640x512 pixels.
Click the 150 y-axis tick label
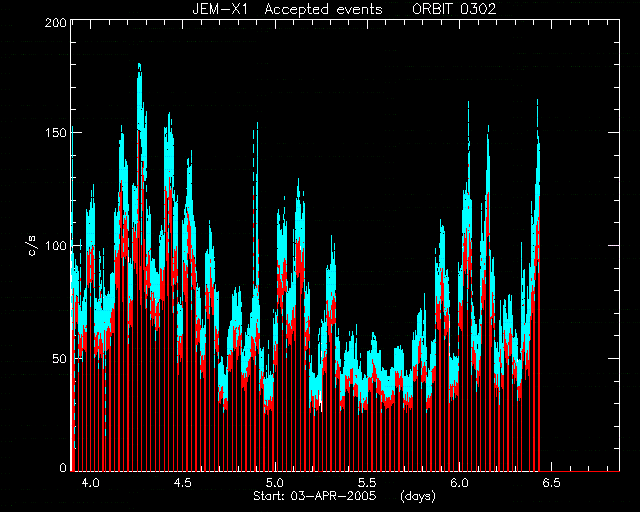pyautogui.click(x=56, y=133)
